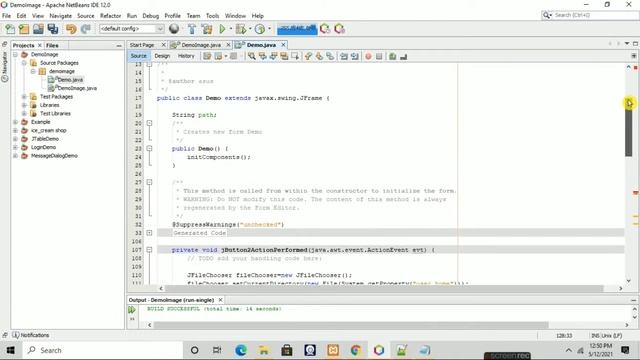Select DemoImage.java in the project tree
Screen dimensions: 640x360
(77, 88)
